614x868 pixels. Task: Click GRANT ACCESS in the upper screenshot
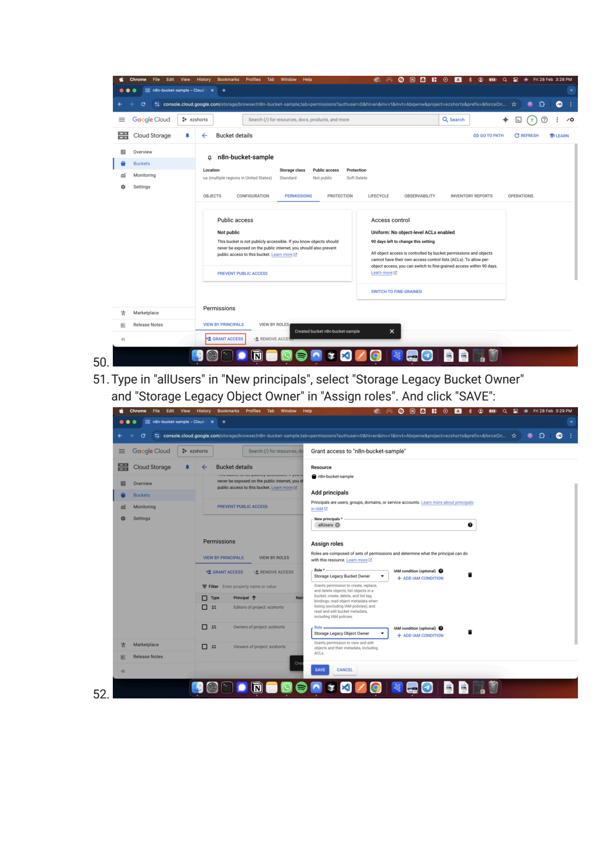pos(225,339)
